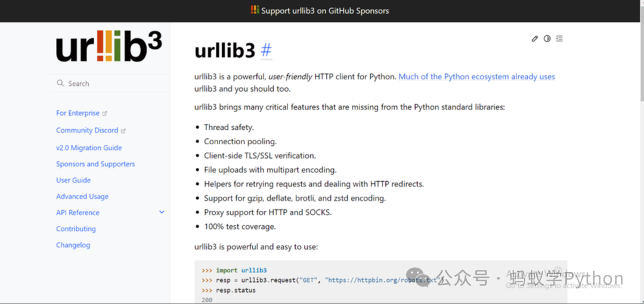Click external link icon beside Community Discord
This screenshot has height=304, width=644.
click(x=123, y=131)
